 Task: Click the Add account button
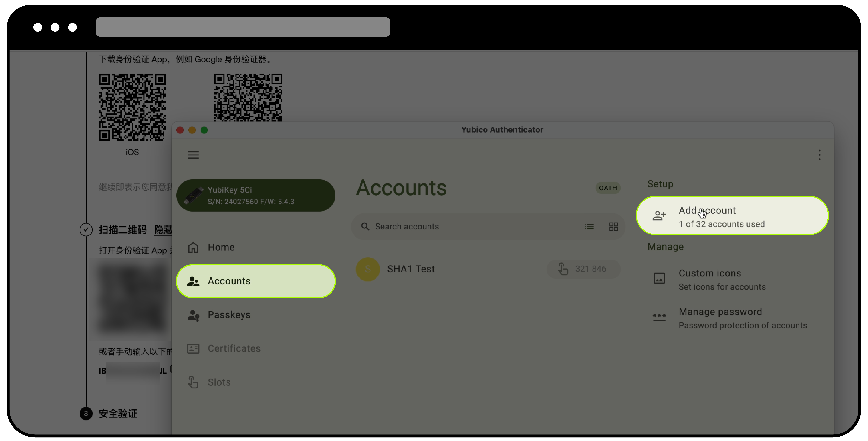point(732,216)
